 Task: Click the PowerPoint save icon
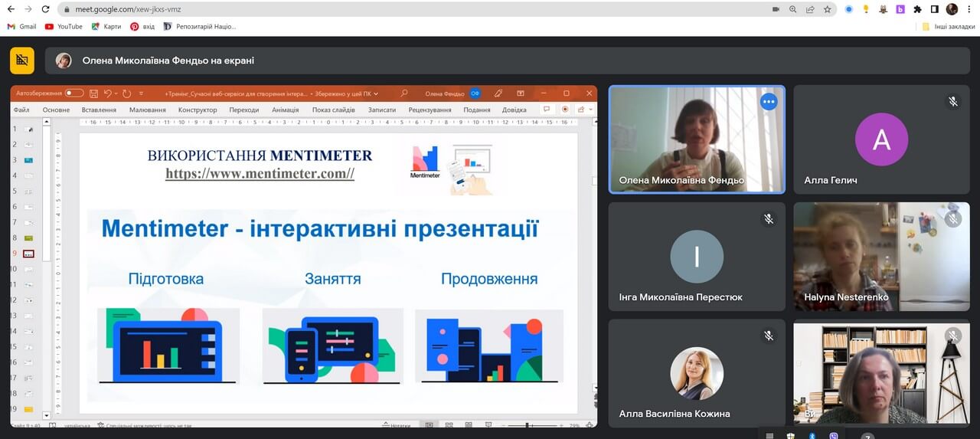click(93, 93)
